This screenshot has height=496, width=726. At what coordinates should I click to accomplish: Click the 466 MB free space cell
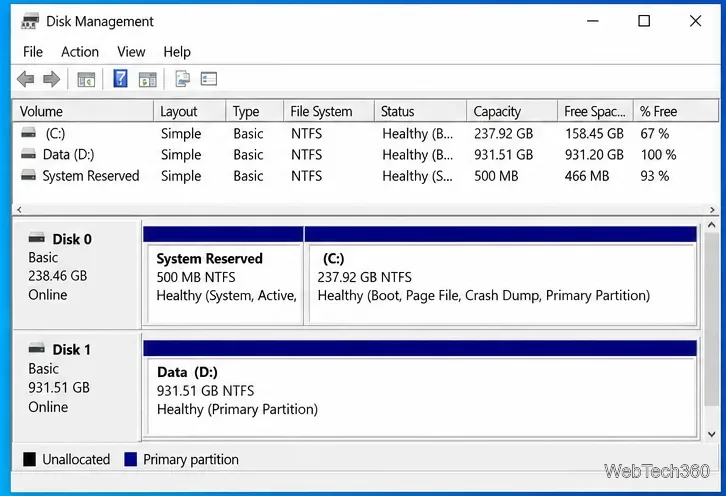coord(587,176)
